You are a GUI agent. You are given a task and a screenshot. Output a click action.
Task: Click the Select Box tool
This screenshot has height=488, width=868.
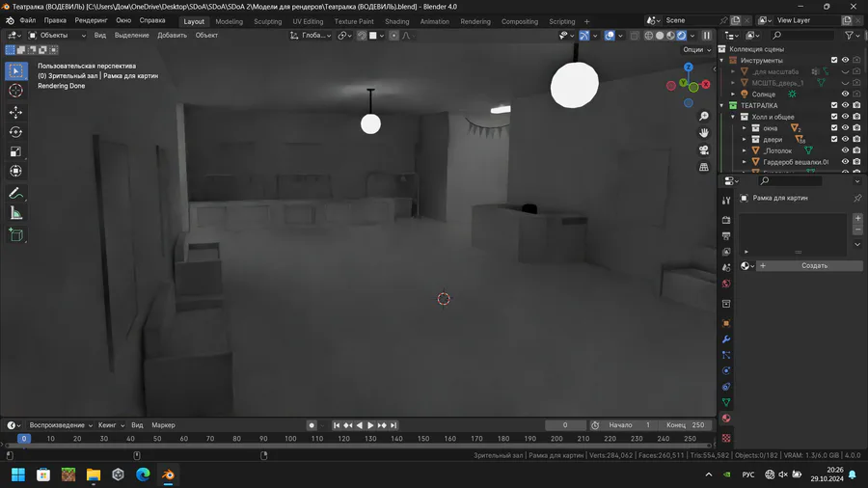click(15, 70)
